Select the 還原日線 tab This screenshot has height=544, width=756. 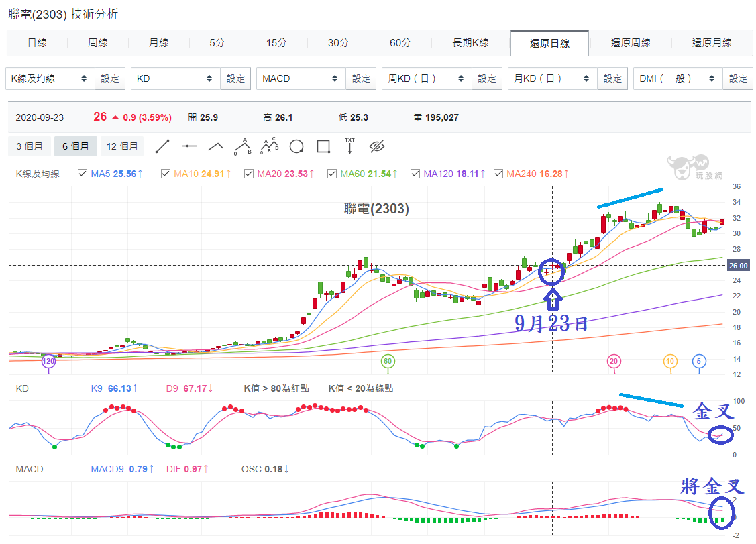(x=549, y=44)
